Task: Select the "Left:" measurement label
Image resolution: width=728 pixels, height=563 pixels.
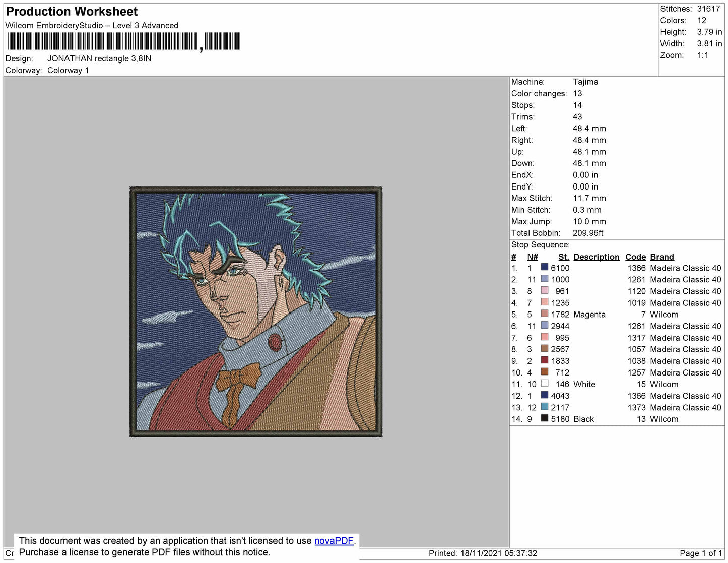Action: click(x=519, y=129)
